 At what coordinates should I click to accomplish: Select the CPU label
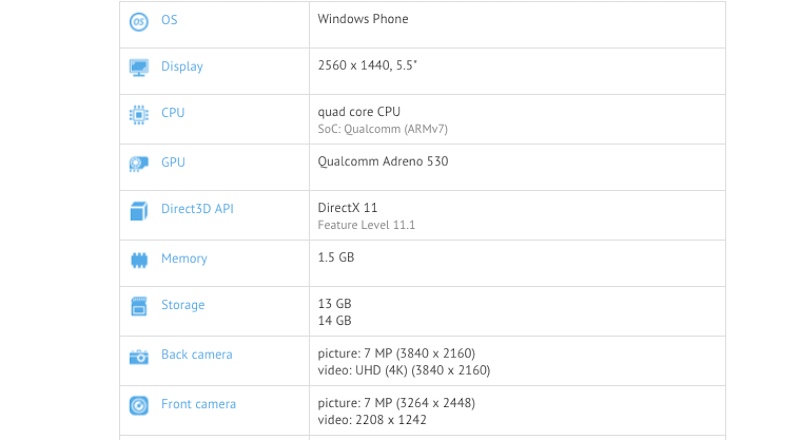click(173, 113)
